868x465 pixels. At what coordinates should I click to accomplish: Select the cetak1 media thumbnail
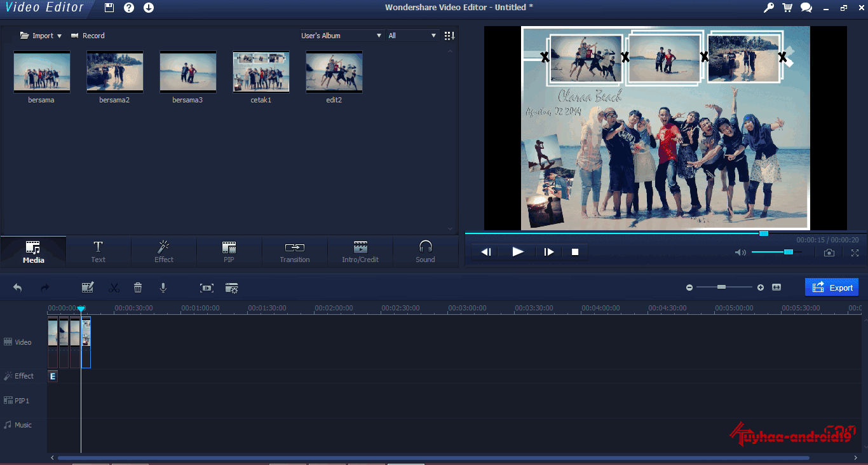(261, 72)
